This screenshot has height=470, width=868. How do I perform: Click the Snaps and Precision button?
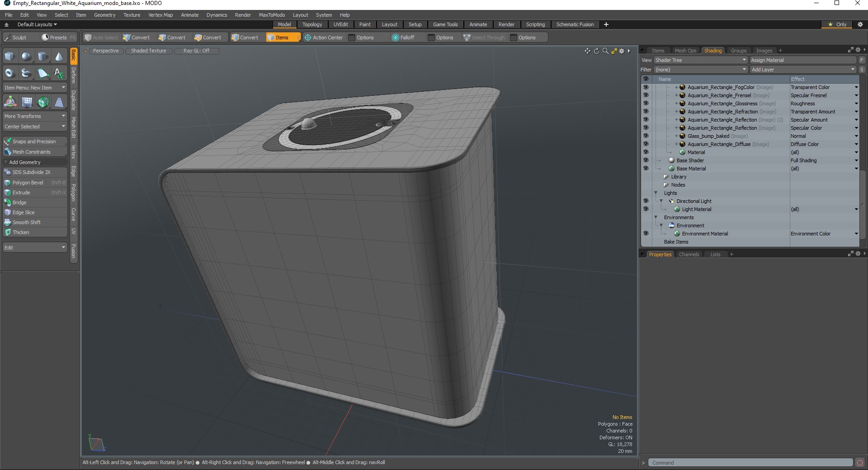[x=35, y=141]
